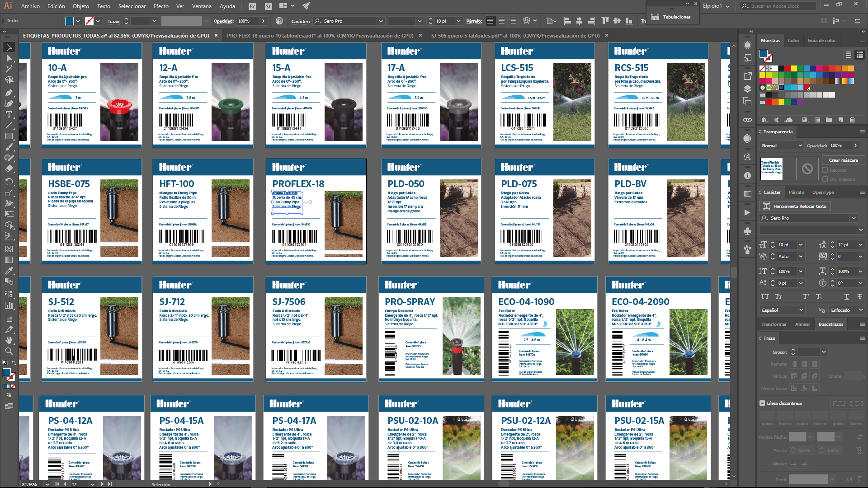Screen dimensions: 868x488
Task: Pick the yellow swatch in Muestras
Action: pyautogui.click(x=794, y=69)
